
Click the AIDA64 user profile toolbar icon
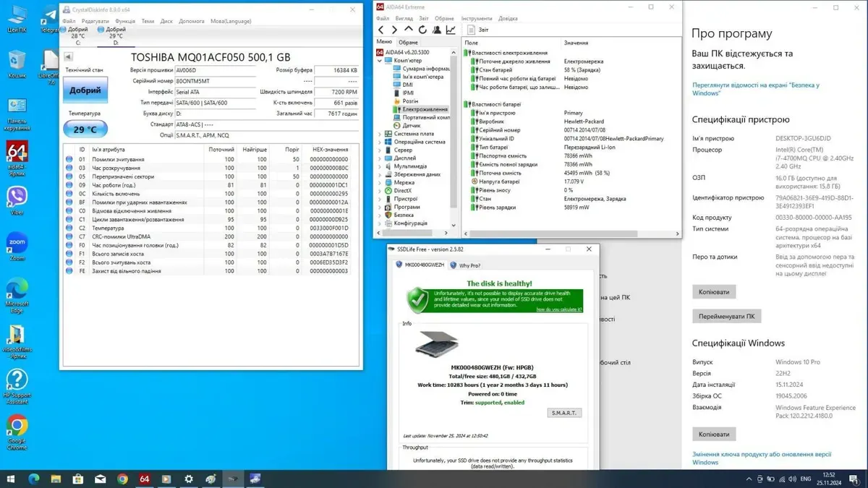click(437, 30)
